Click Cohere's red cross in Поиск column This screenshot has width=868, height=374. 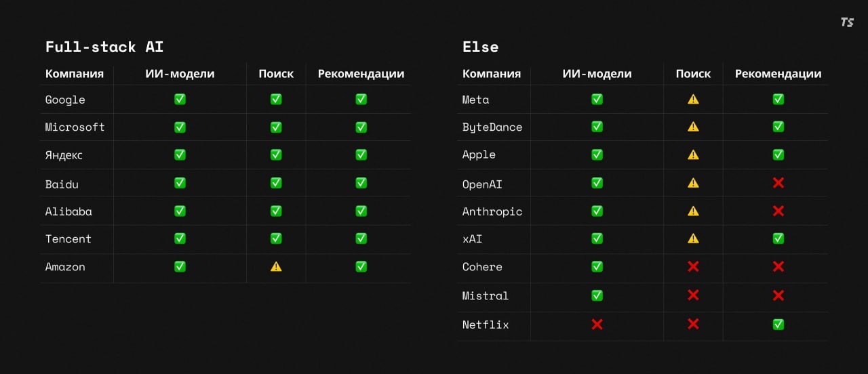click(x=693, y=266)
